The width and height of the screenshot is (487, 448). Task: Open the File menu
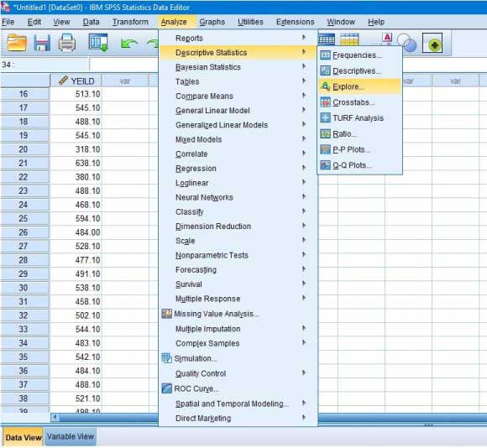(x=8, y=22)
